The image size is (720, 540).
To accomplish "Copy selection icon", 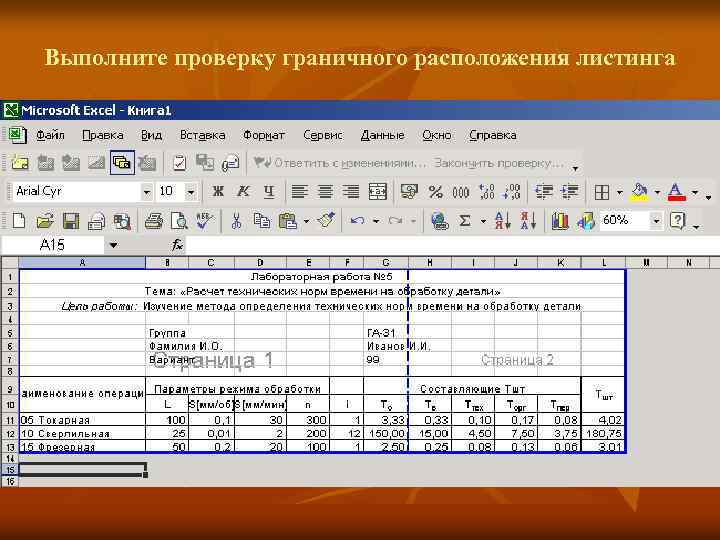I will point(262,221).
